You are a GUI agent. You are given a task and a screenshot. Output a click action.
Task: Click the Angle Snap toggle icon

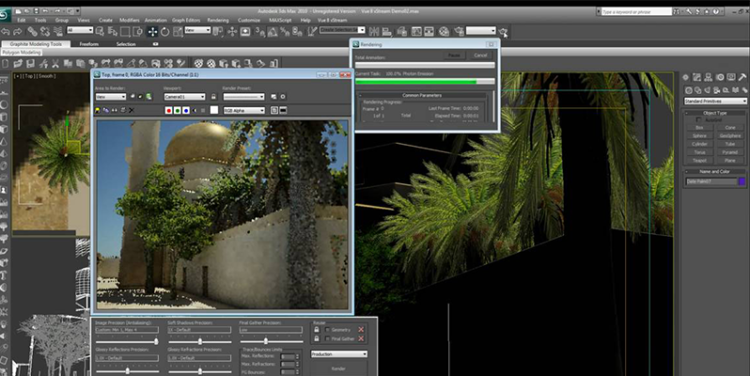click(x=272, y=32)
